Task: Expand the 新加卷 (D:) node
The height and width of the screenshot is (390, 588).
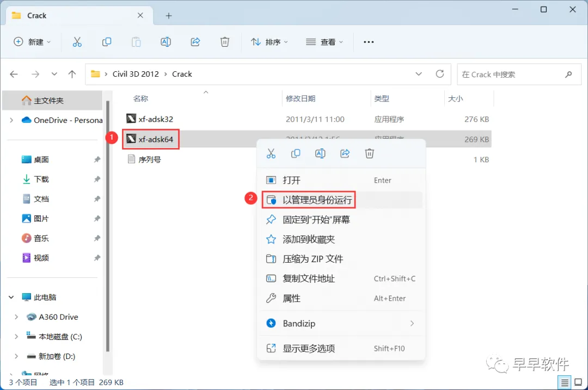Action: tap(16, 356)
